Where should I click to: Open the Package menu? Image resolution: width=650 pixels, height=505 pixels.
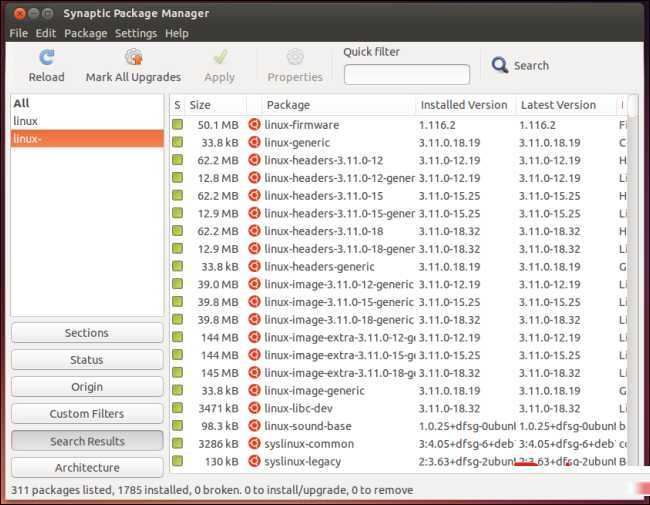pos(86,33)
